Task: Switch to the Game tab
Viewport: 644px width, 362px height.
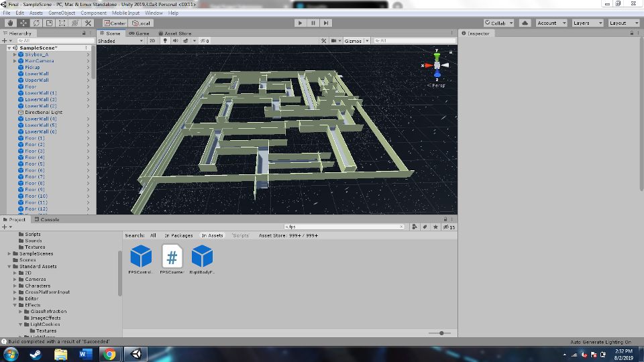Action: (140, 33)
